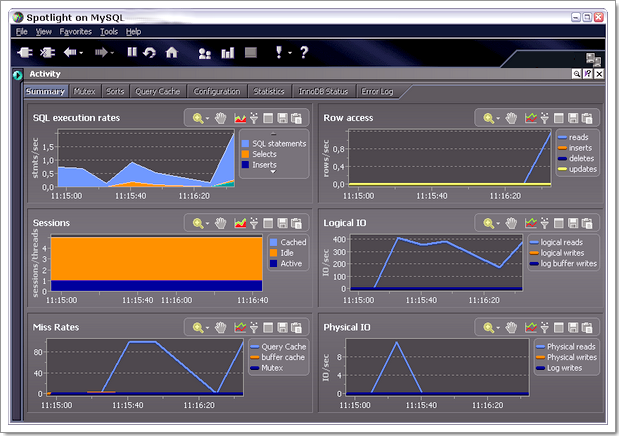
Task: Open the Favorites menu
Action: click(x=75, y=32)
